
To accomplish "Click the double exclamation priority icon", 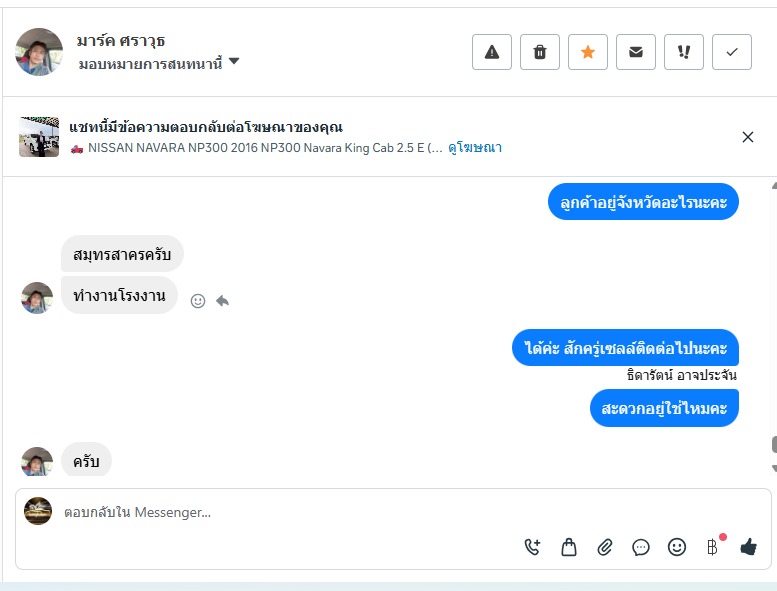I will click(684, 52).
